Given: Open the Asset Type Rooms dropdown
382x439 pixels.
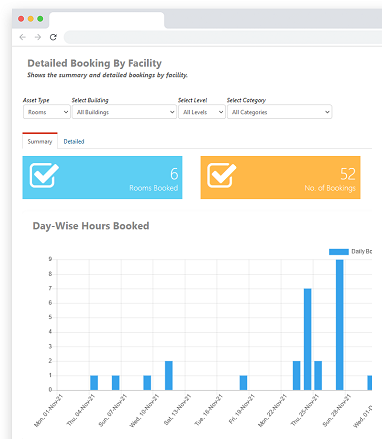Looking at the screenshot, I should (x=47, y=112).
